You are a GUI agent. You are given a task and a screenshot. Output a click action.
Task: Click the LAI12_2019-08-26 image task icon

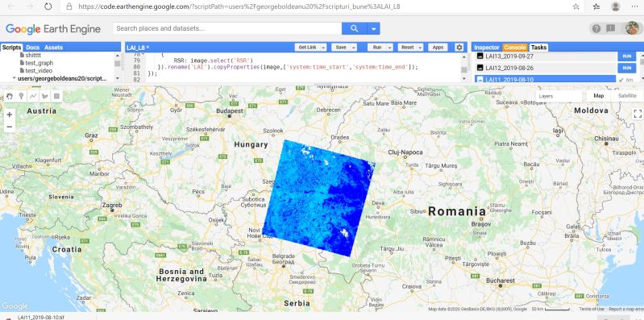[480, 68]
